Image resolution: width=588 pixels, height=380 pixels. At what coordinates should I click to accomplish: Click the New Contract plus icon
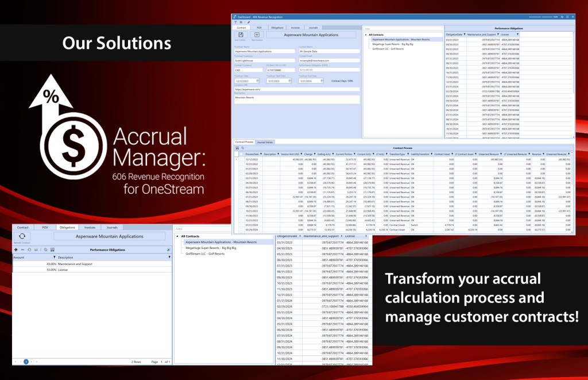point(257,35)
